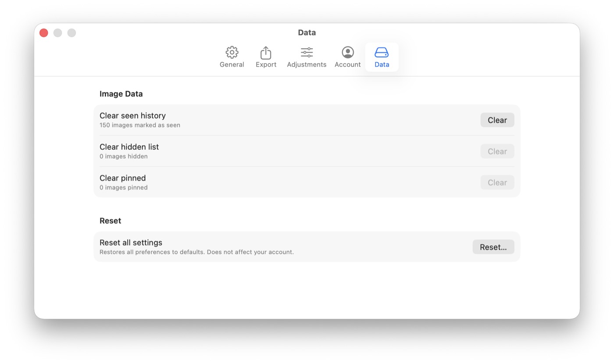Click the 'Reset' section heading
This screenshot has width=614, height=364.
(x=110, y=221)
